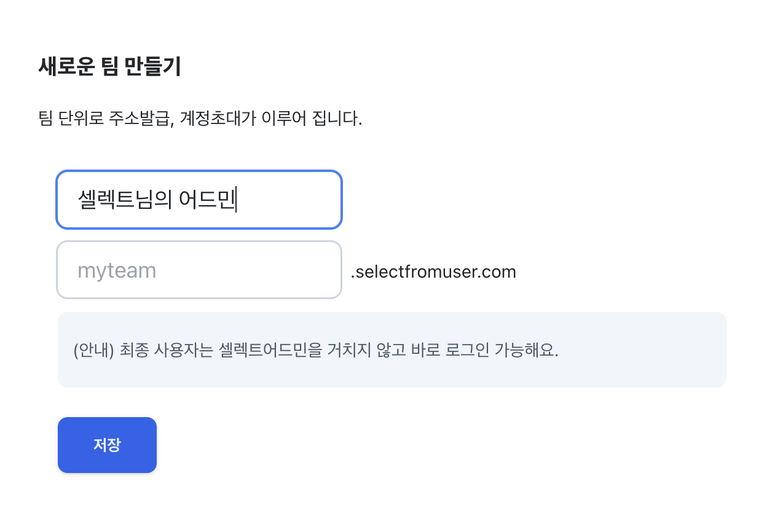Place cursor at the caret after 어드민
The height and width of the screenshot is (532, 783).
[x=236, y=200]
